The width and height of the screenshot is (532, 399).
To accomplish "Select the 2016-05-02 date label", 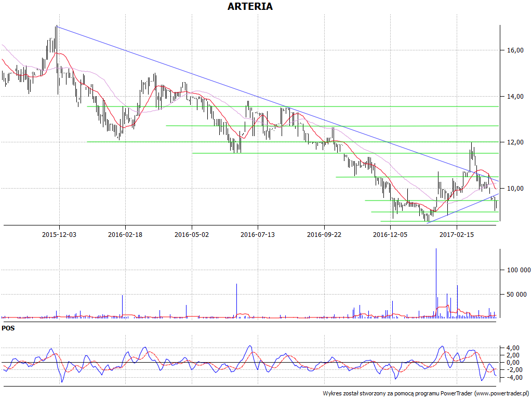I will point(192,234).
